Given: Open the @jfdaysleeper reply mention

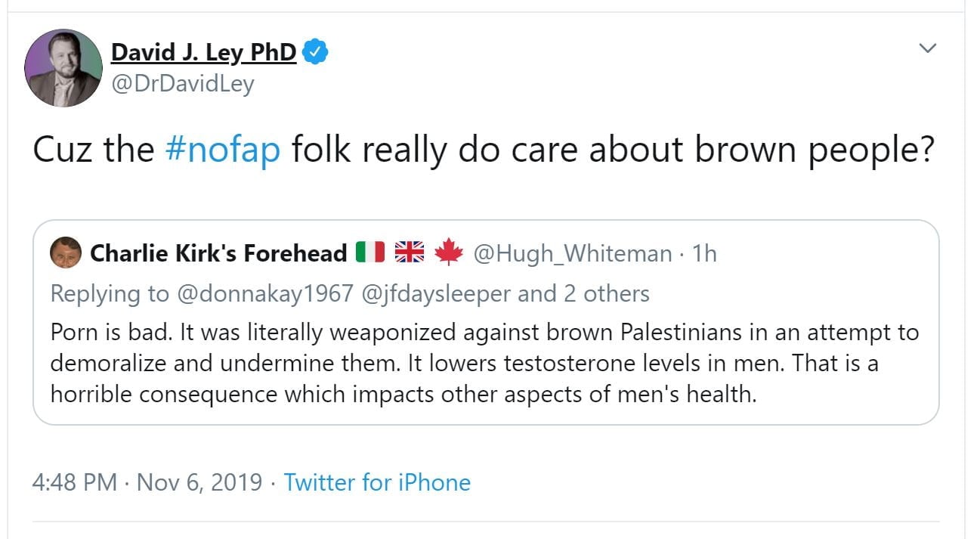Looking at the screenshot, I should [437, 293].
